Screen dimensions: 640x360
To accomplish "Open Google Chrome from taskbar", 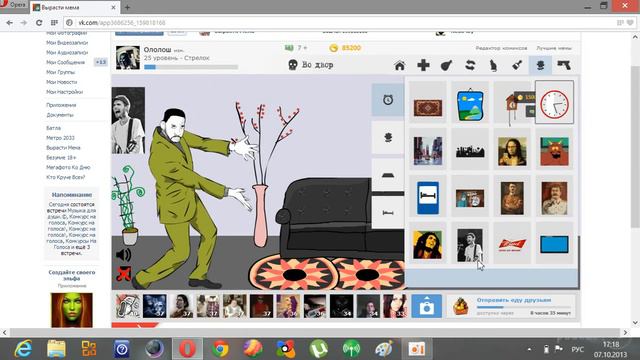I will click(x=220, y=349).
